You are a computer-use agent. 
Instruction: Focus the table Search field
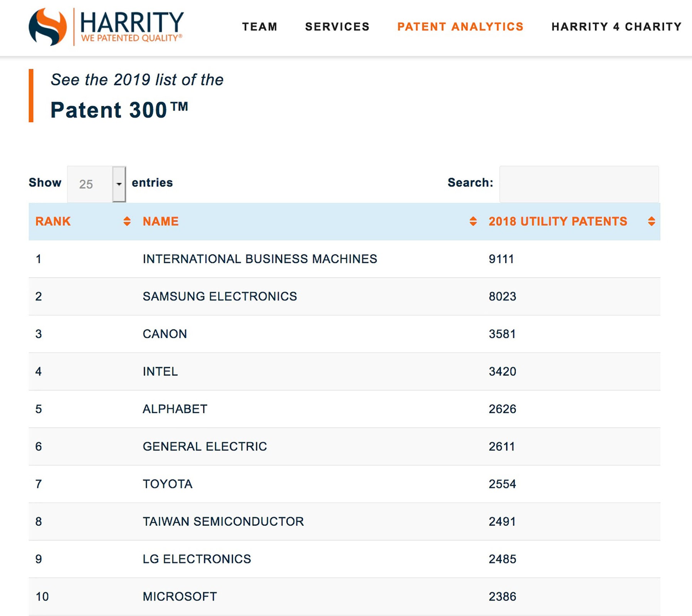579,184
